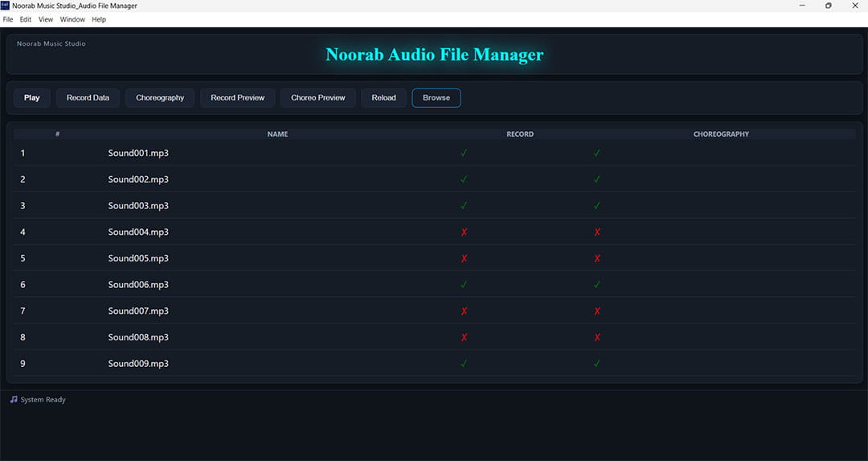Screen dimensions: 868x461
Task: Select Sound006.mp3 file name
Action: pyautogui.click(x=138, y=284)
